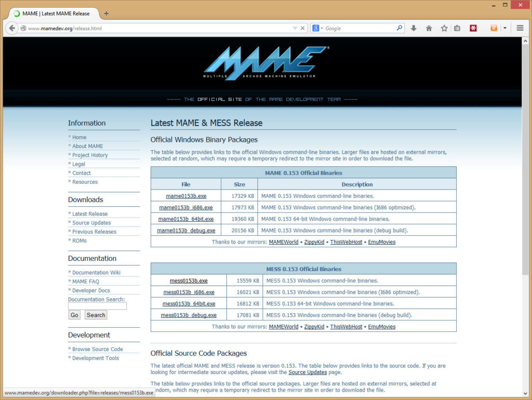
Task: Click inside the Documentation Search input field
Action: pyautogui.click(x=97, y=305)
